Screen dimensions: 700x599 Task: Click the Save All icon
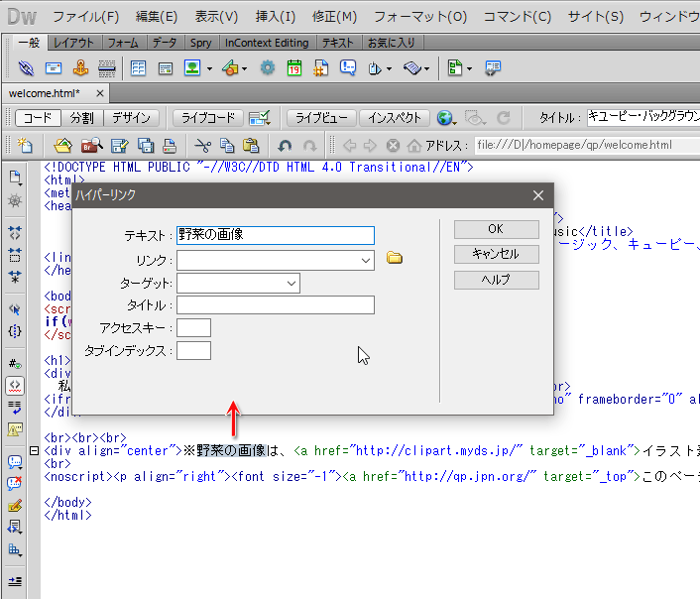(146, 145)
